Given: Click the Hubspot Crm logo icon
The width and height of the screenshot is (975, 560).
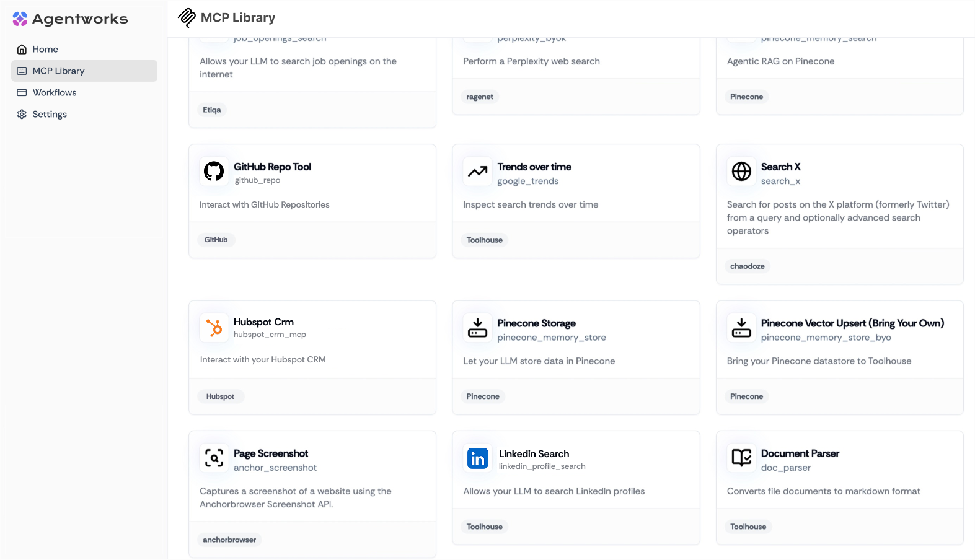Looking at the screenshot, I should [x=214, y=328].
